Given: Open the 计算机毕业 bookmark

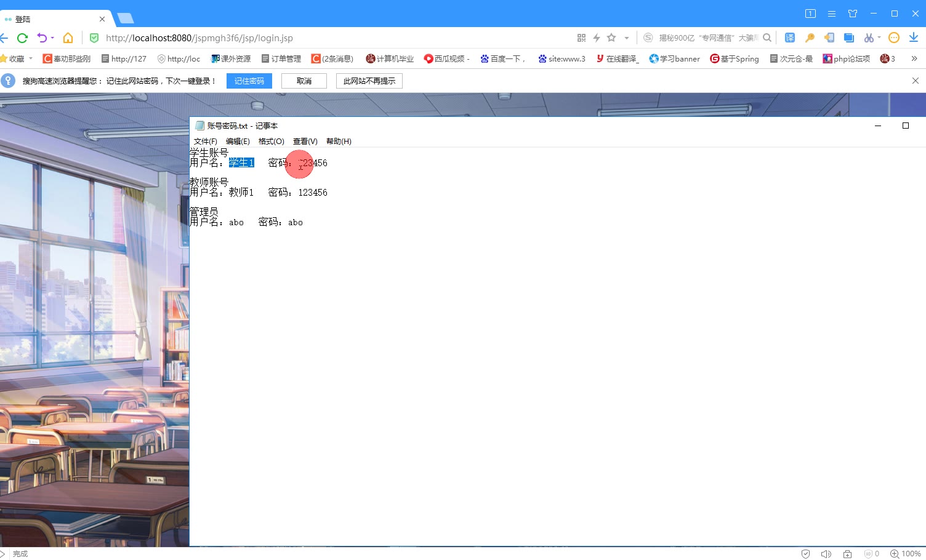Looking at the screenshot, I should coord(390,59).
